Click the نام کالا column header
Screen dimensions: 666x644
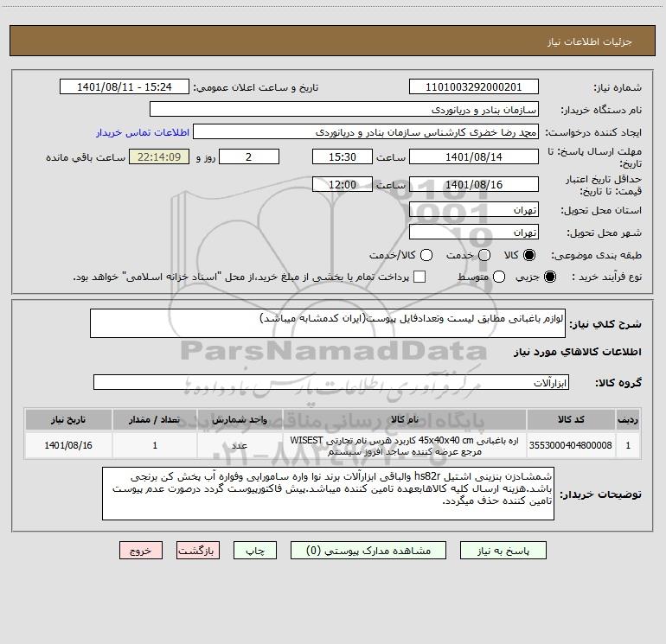[405, 419]
